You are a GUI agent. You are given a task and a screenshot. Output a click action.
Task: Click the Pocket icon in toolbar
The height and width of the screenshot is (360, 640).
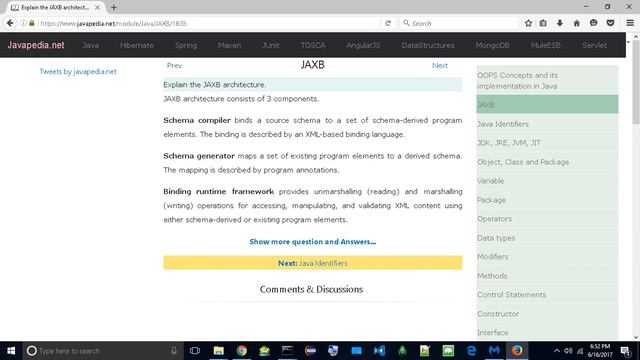(x=610, y=23)
